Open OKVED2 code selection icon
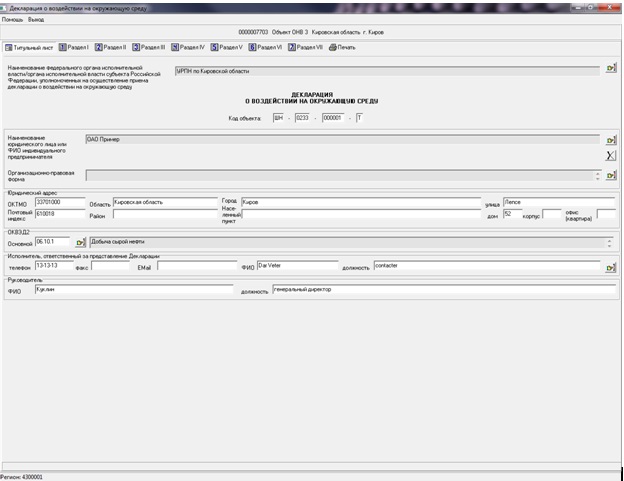Viewport: 624px width, 481px height. pos(81,242)
